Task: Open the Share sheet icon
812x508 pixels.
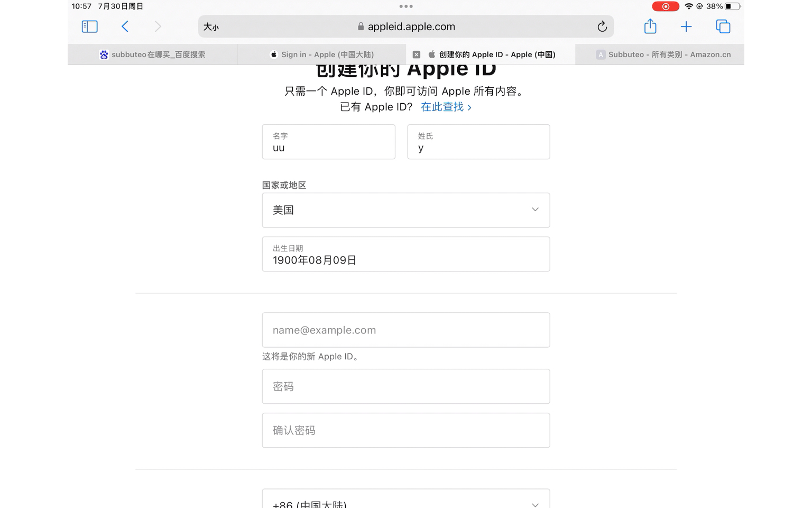Action: pyautogui.click(x=650, y=26)
